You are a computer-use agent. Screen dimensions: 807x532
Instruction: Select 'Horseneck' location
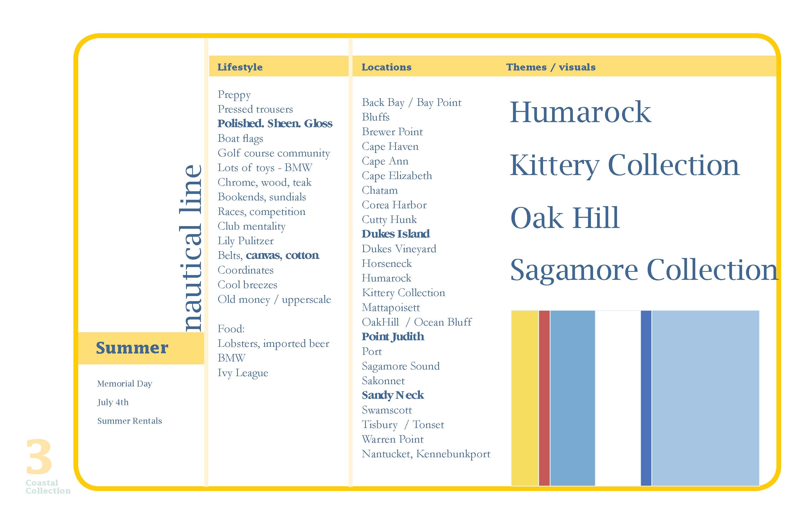click(387, 264)
